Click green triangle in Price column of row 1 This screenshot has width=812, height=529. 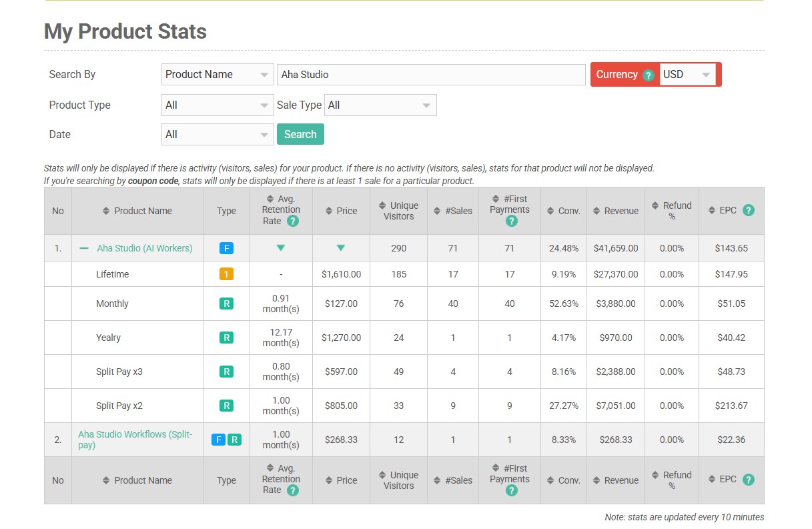click(x=341, y=248)
